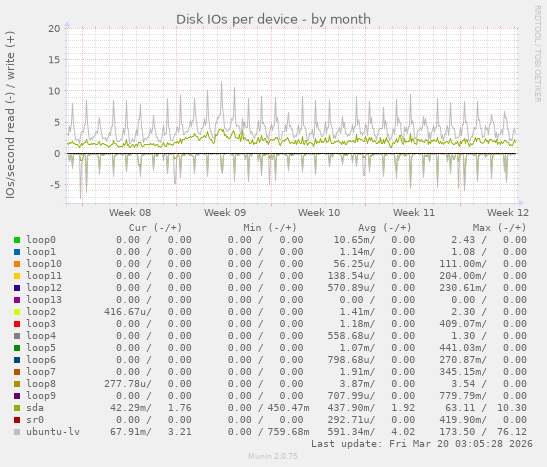Viewport: 547px width, 467px height.
Task: Click the loop0 max value 2.43
Action: (463, 240)
